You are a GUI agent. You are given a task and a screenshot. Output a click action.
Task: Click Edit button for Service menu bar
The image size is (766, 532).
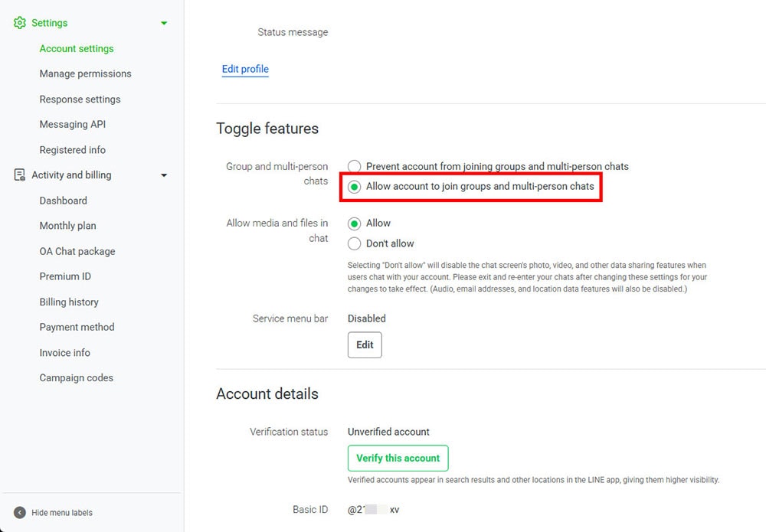click(x=365, y=345)
